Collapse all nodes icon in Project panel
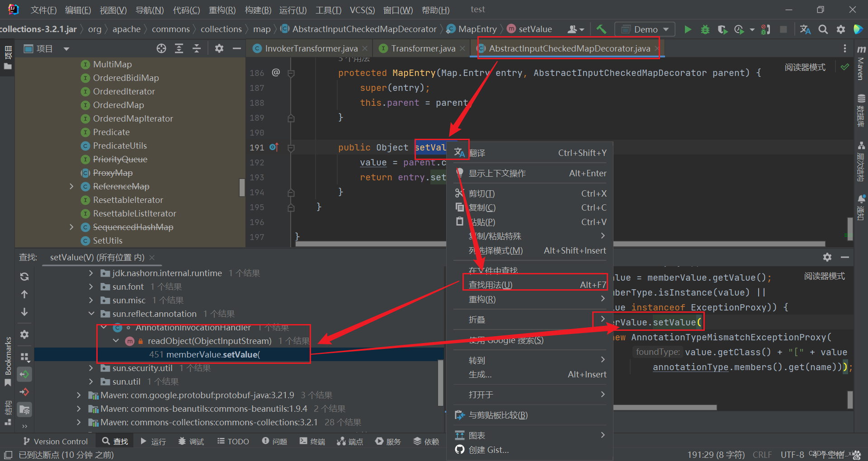 [197, 48]
